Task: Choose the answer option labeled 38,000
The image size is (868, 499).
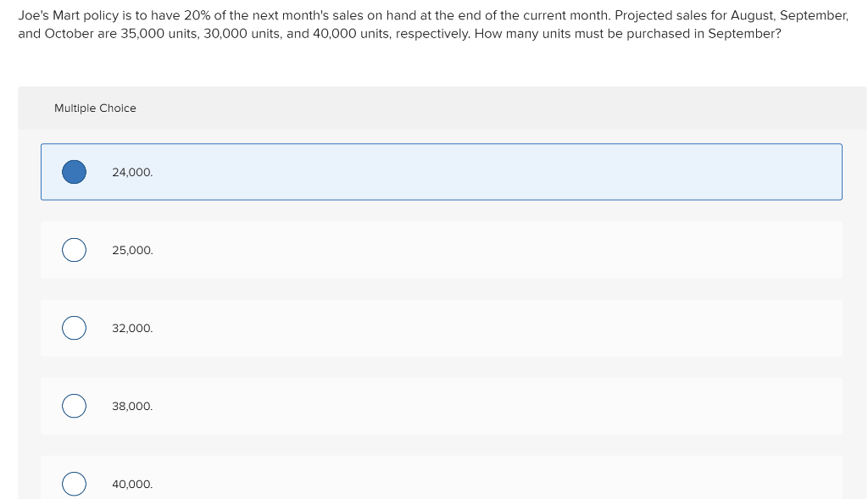Action: pyautogui.click(x=132, y=406)
